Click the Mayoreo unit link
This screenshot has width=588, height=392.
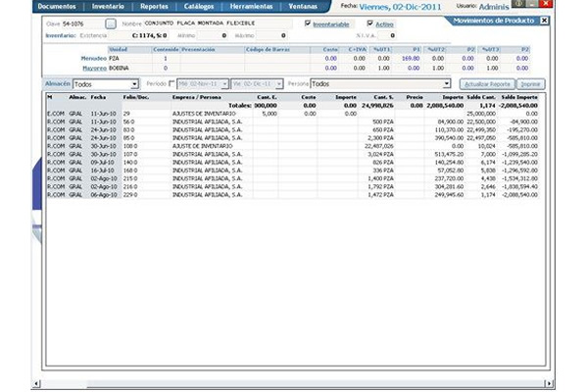(x=92, y=68)
